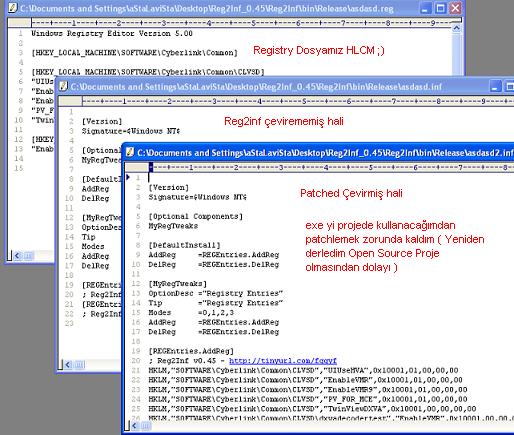This screenshot has width=514, height=435.
Task: Click '[MyRegTweaks]' section header on line 12
Action: pyautogui.click(x=178, y=284)
